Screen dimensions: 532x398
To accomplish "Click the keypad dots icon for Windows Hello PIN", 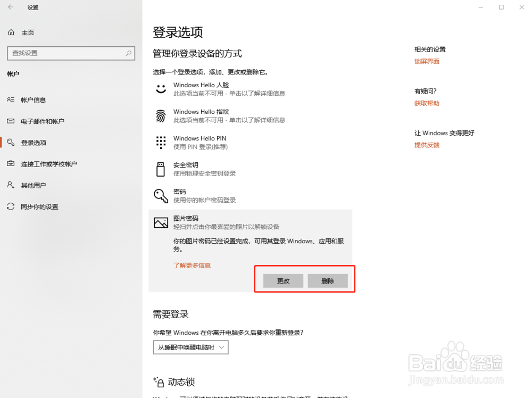I will pyautogui.click(x=161, y=143).
